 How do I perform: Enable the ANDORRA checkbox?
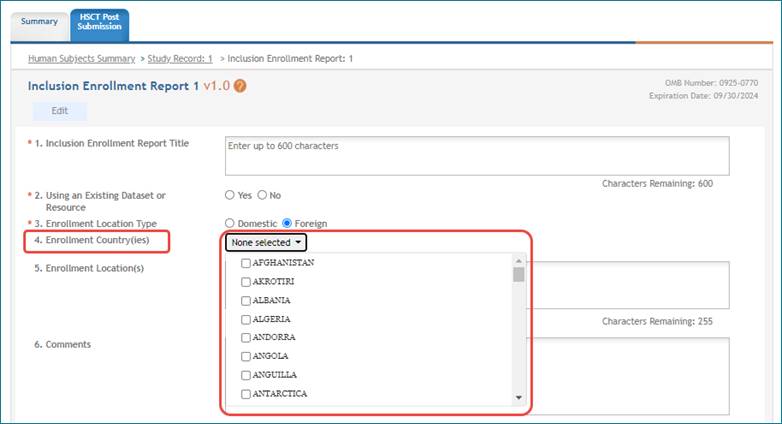[x=246, y=338]
